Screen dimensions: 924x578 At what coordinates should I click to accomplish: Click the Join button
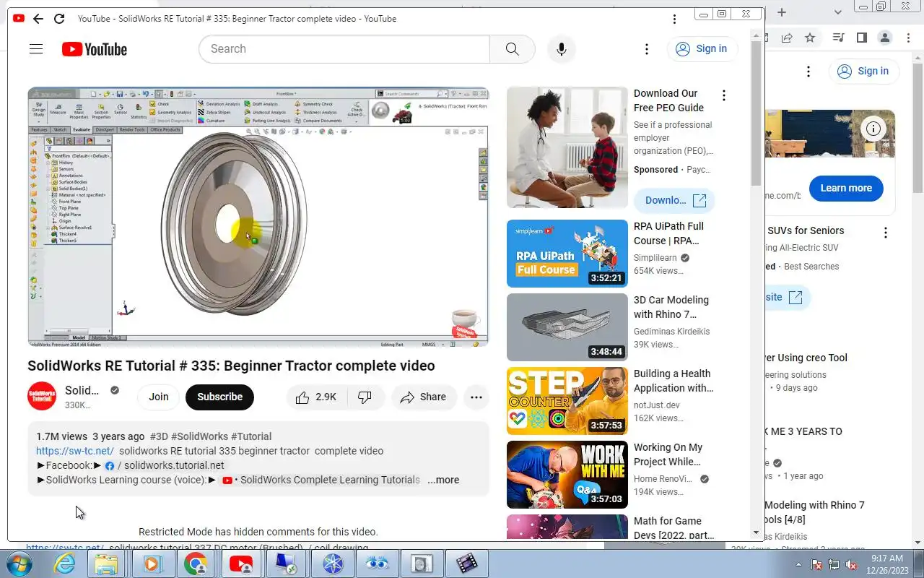coord(159,397)
